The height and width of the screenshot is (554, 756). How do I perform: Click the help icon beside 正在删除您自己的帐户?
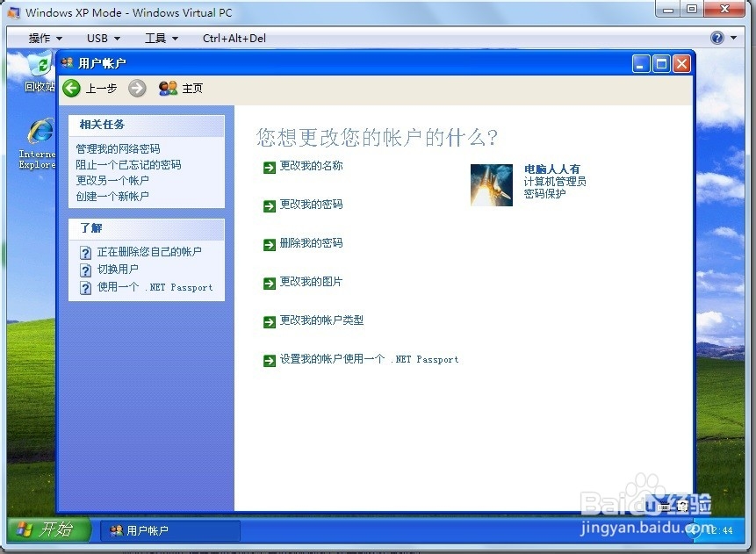click(x=85, y=253)
